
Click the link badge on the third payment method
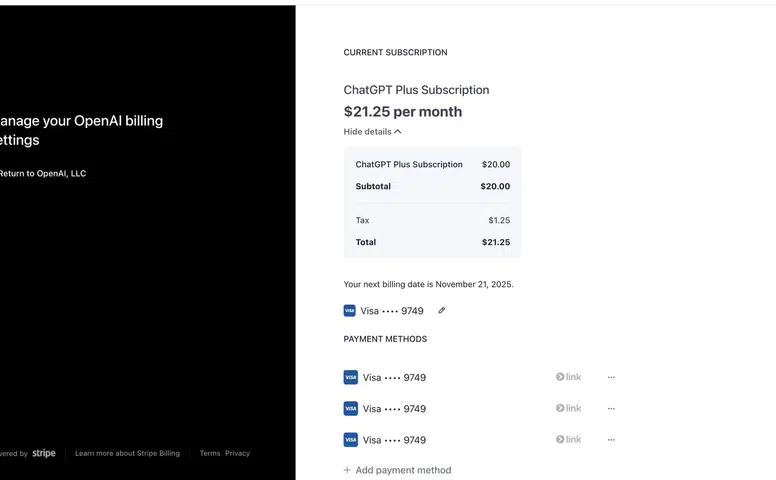click(568, 439)
